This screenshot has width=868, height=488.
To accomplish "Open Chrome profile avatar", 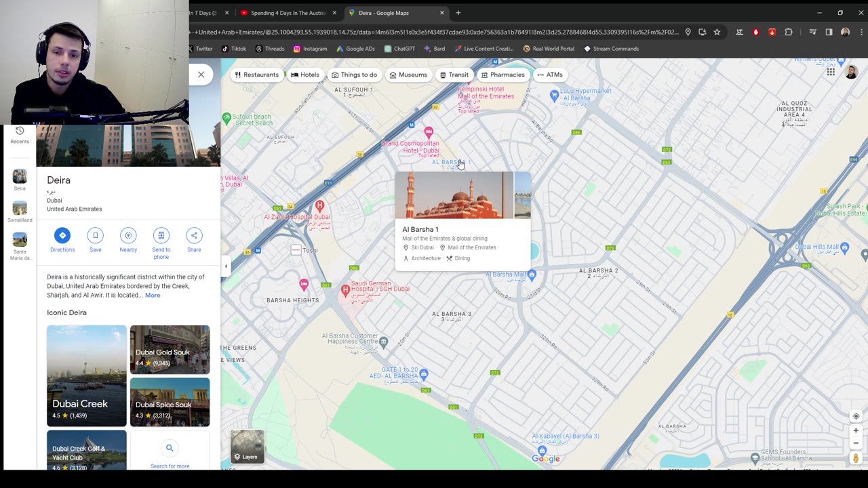I will (845, 32).
